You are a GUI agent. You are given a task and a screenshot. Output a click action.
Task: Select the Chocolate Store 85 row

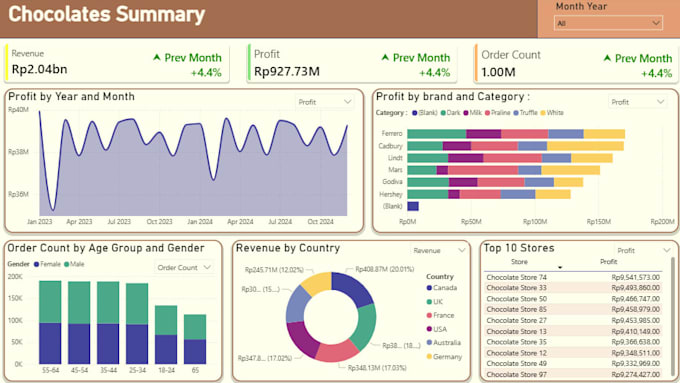coord(573,309)
